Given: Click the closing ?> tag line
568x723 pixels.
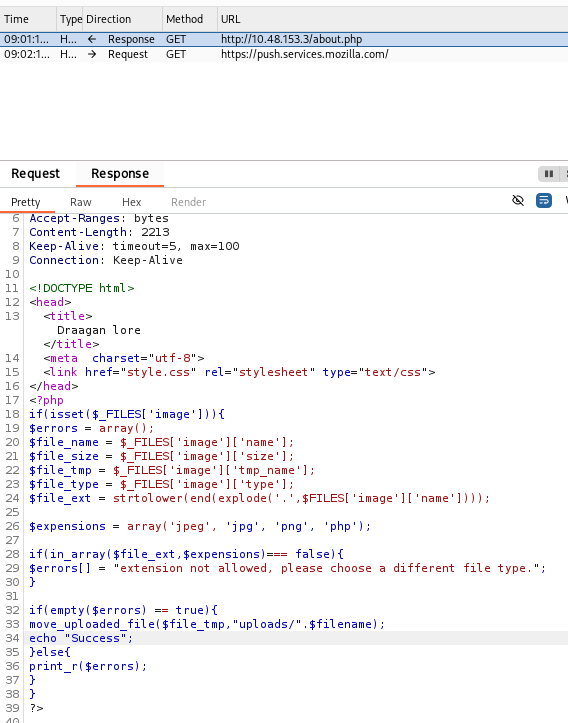Looking at the screenshot, I should (36, 708).
